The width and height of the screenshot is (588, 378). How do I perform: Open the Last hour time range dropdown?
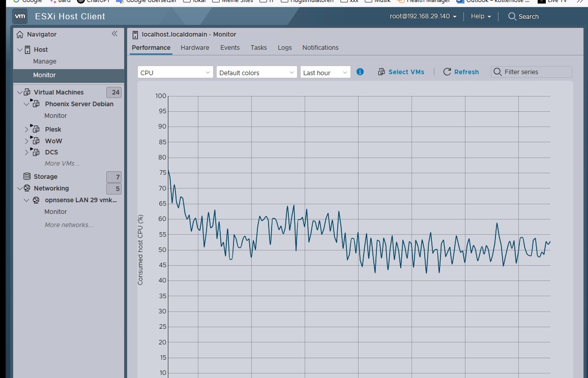325,73
